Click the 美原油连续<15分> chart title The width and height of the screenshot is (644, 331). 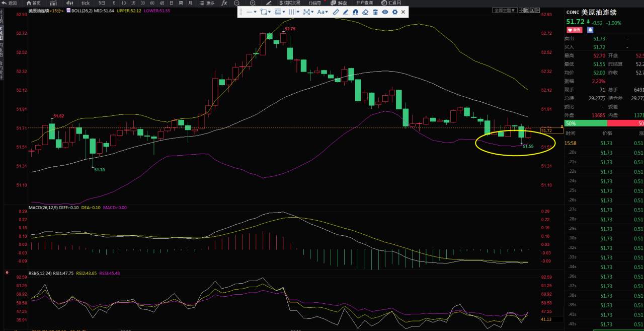(x=46, y=11)
